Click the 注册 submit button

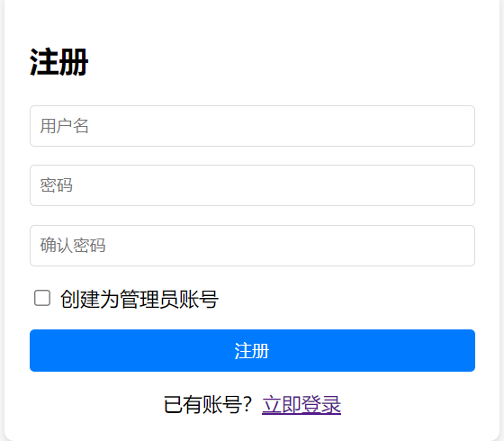[x=252, y=350]
